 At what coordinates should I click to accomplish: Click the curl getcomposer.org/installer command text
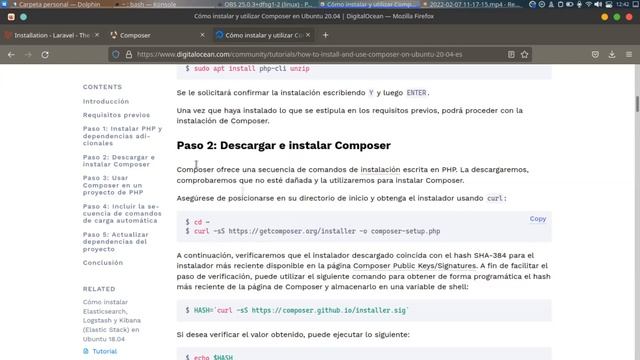[x=317, y=231]
